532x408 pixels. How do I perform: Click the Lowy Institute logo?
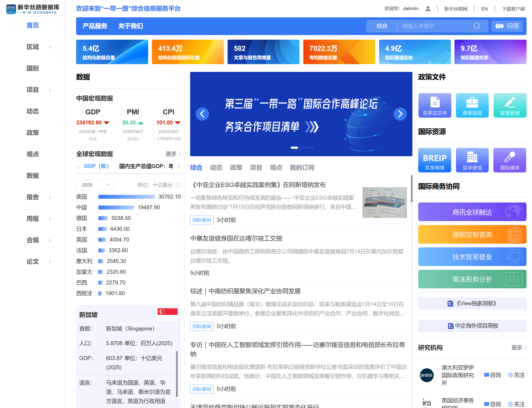coord(427,375)
